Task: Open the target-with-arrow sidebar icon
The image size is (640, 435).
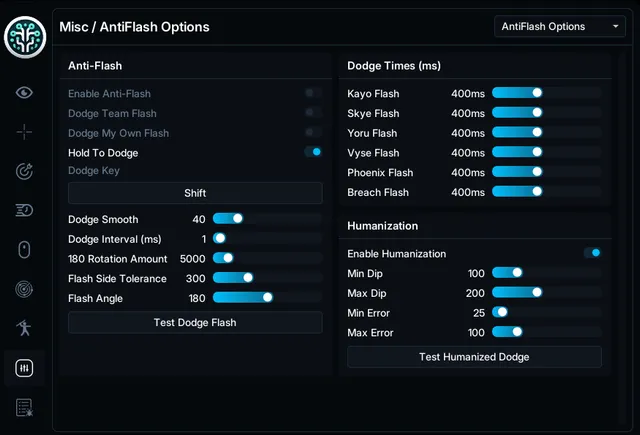Action: pyautogui.click(x=24, y=171)
